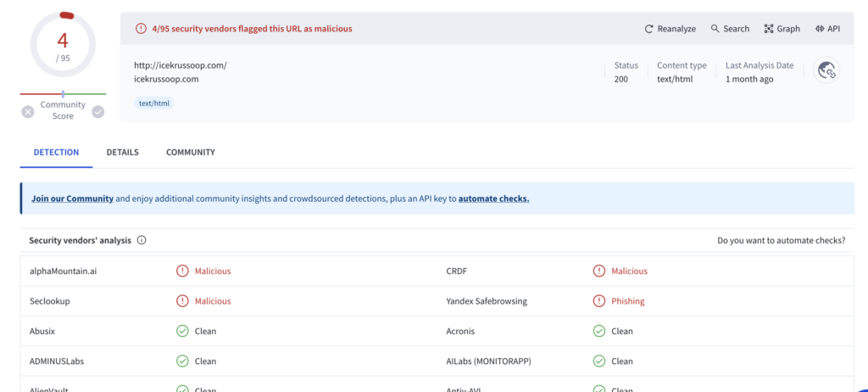Click the ADMINUSLabs vendor name
868x392 pixels.
pos(57,361)
